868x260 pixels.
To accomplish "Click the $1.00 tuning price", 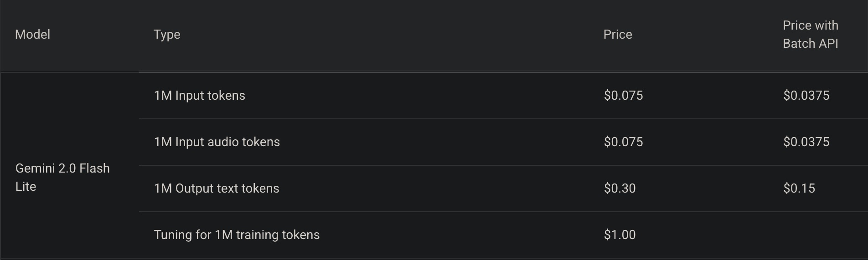I will coord(620,235).
